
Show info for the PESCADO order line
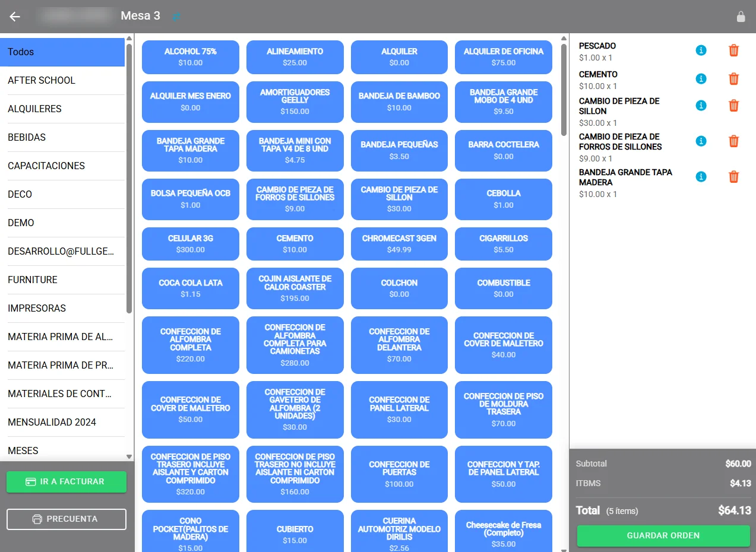click(701, 50)
